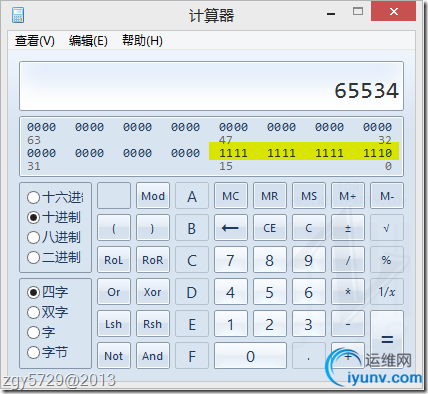Viewport: 428px width, 394px height.
Task: Click the number 1 key
Action: point(231,324)
